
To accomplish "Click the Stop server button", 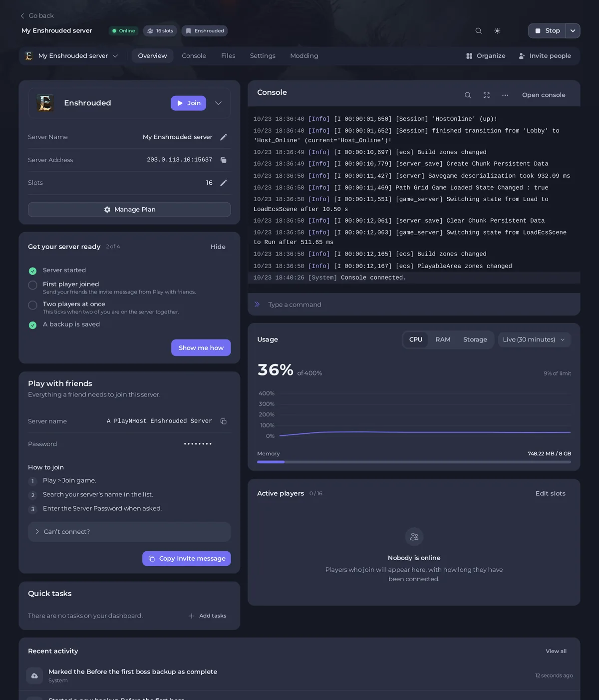I will tap(547, 31).
